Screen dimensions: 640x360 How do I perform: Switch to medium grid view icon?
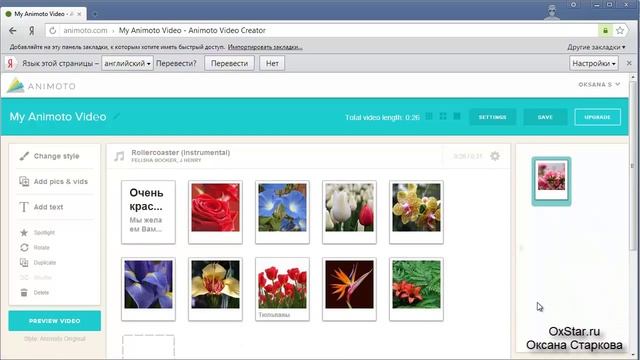[443, 117]
